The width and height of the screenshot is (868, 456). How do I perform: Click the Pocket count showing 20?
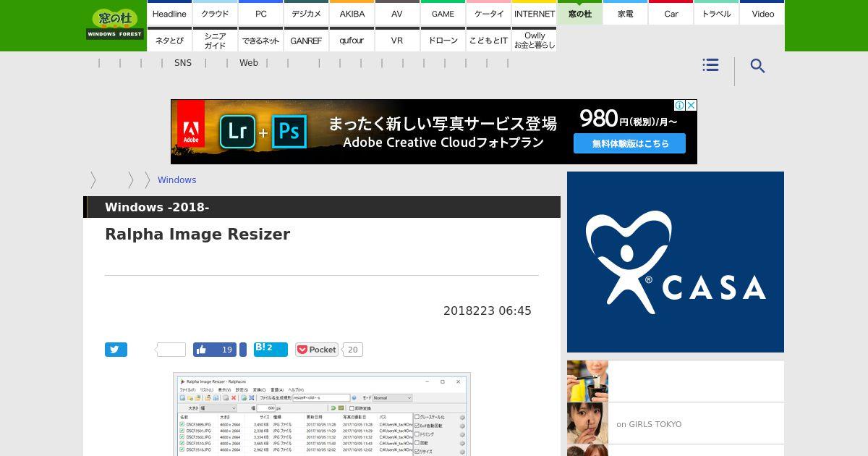(352, 350)
